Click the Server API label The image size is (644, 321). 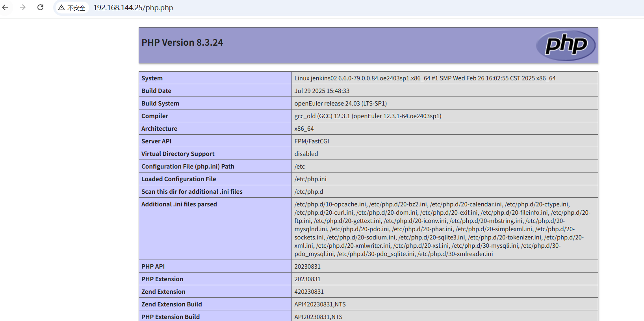coord(156,141)
